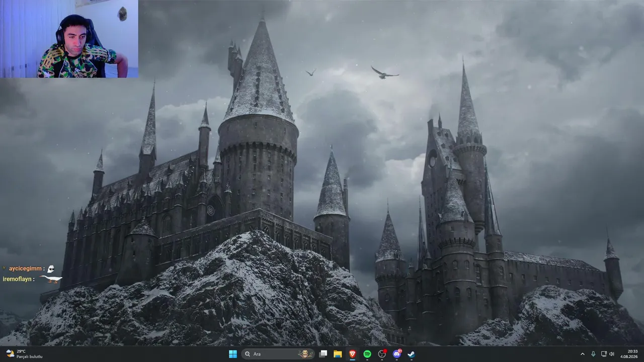This screenshot has height=362, width=644.
Task: Open Spotify from the taskbar
Action: 367,354
